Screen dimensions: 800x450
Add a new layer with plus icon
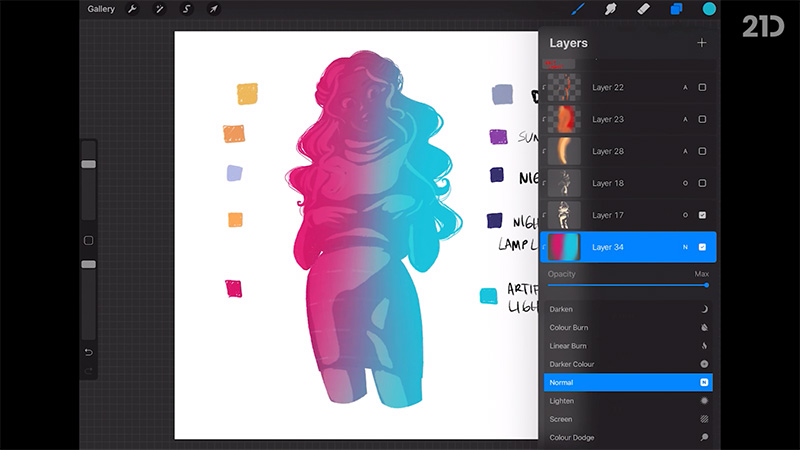pos(701,43)
